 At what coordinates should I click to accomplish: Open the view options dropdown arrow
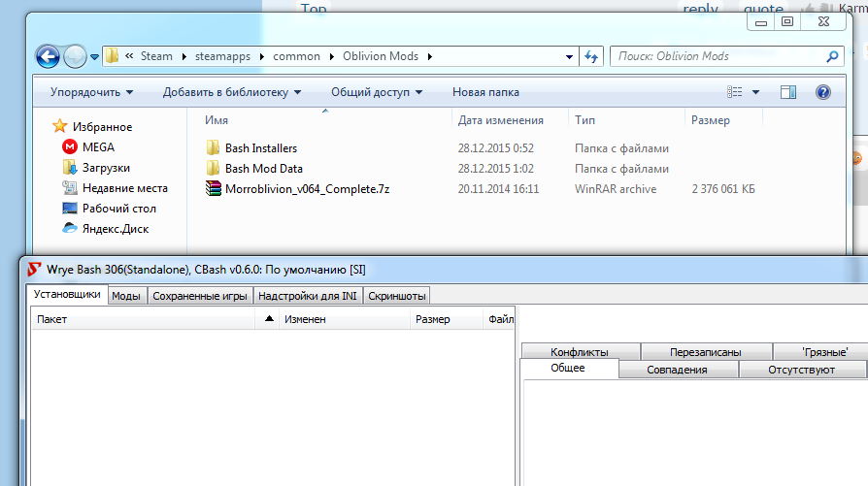point(755,92)
